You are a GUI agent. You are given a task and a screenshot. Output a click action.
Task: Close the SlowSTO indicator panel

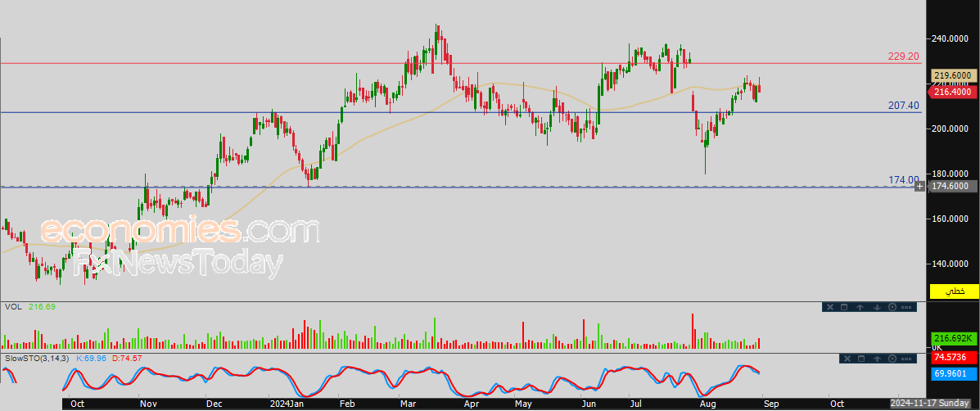[847, 359]
